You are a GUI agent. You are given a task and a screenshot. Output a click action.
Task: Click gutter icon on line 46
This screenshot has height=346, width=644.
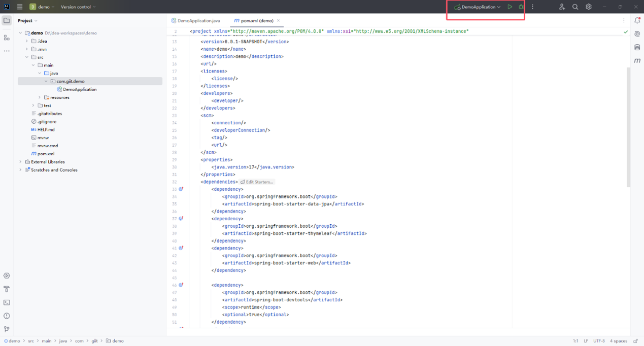pos(181,285)
